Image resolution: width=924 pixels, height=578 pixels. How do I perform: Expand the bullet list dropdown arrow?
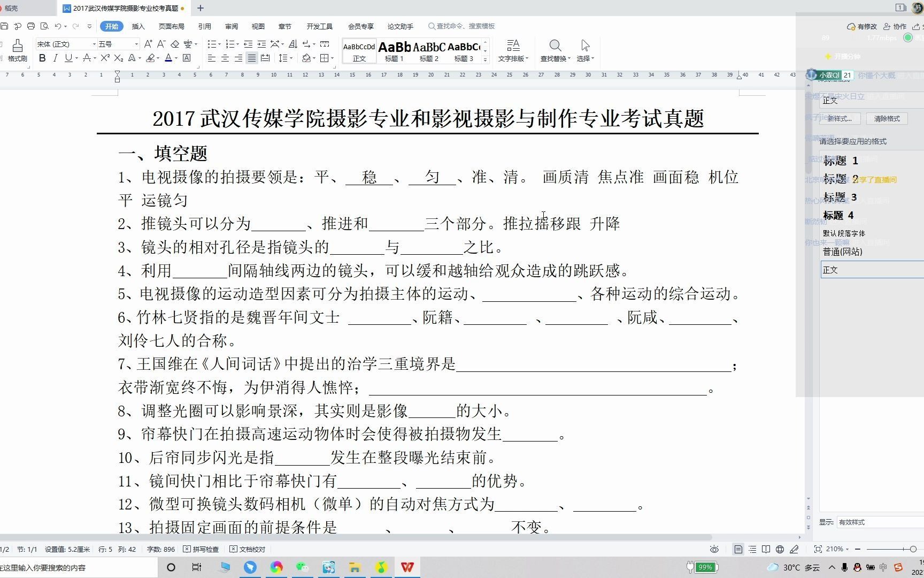point(220,44)
